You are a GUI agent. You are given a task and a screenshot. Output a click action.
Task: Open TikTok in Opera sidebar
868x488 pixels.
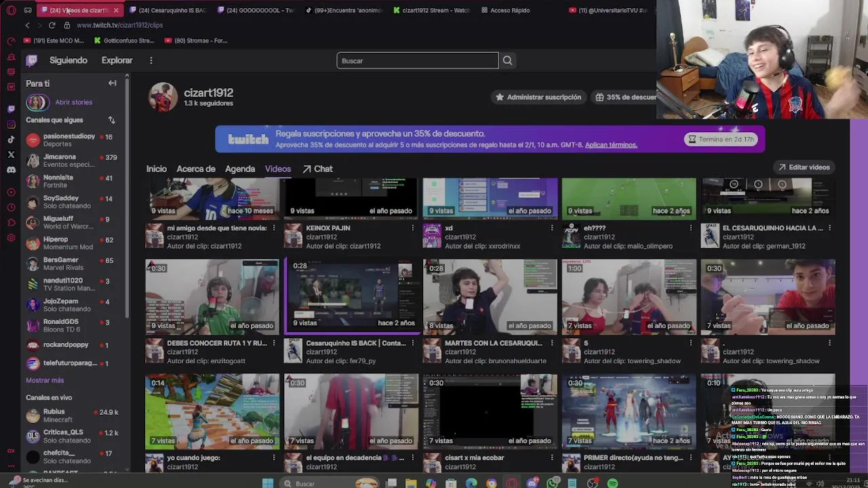click(x=11, y=140)
